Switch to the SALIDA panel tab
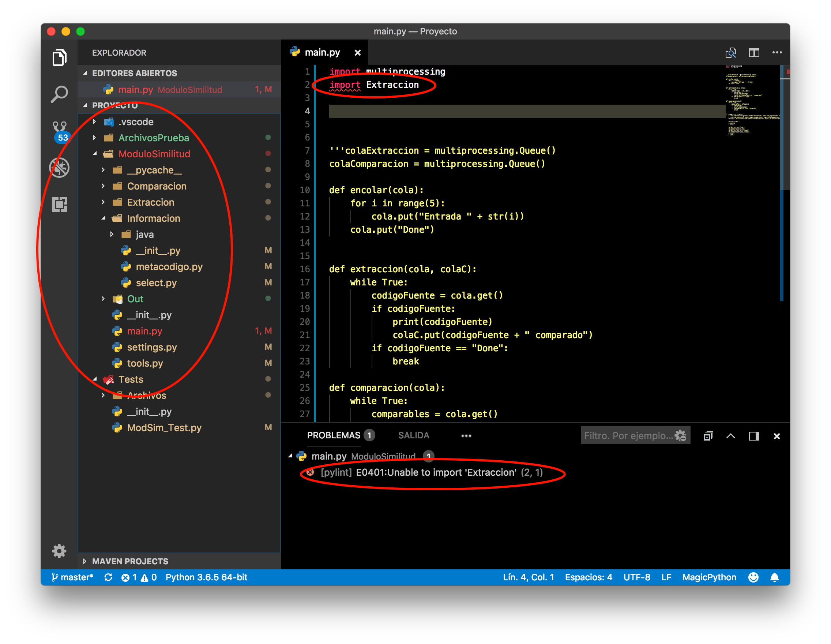The image size is (831, 644). (414, 435)
